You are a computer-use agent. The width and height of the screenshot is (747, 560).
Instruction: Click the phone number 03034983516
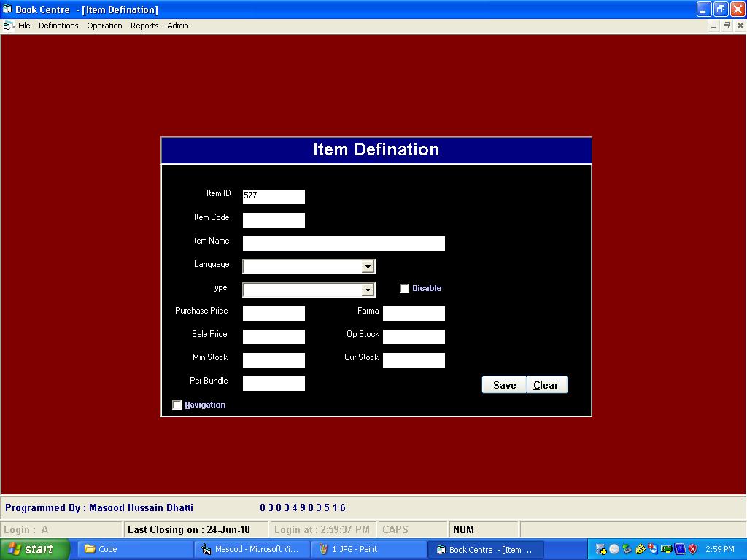click(303, 507)
